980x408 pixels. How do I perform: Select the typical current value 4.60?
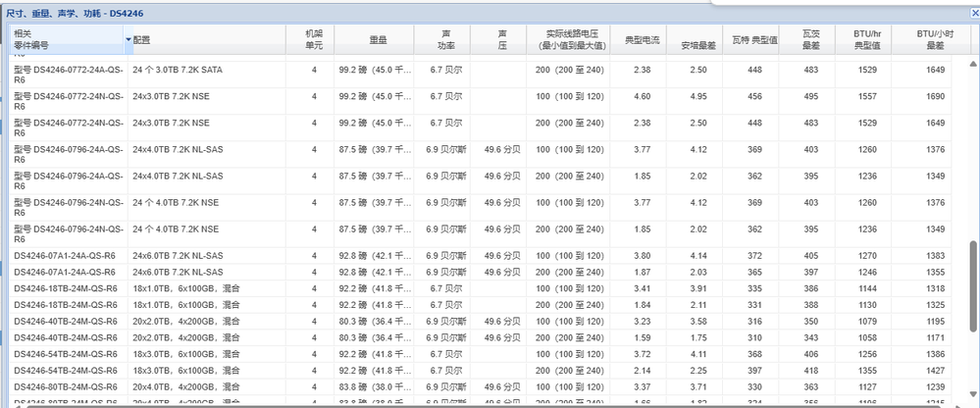pos(642,97)
